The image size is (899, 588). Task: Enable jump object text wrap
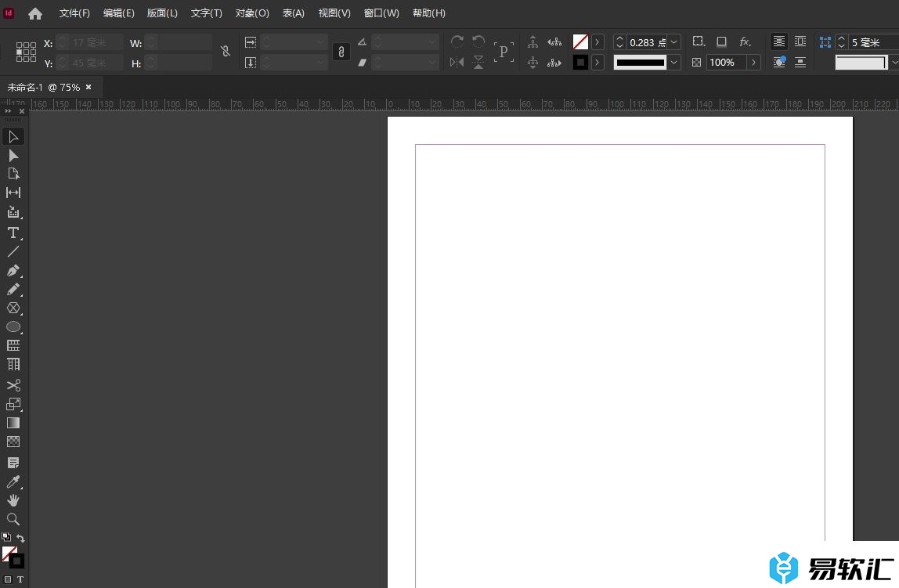pyautogui.click(x=800, y=62)
